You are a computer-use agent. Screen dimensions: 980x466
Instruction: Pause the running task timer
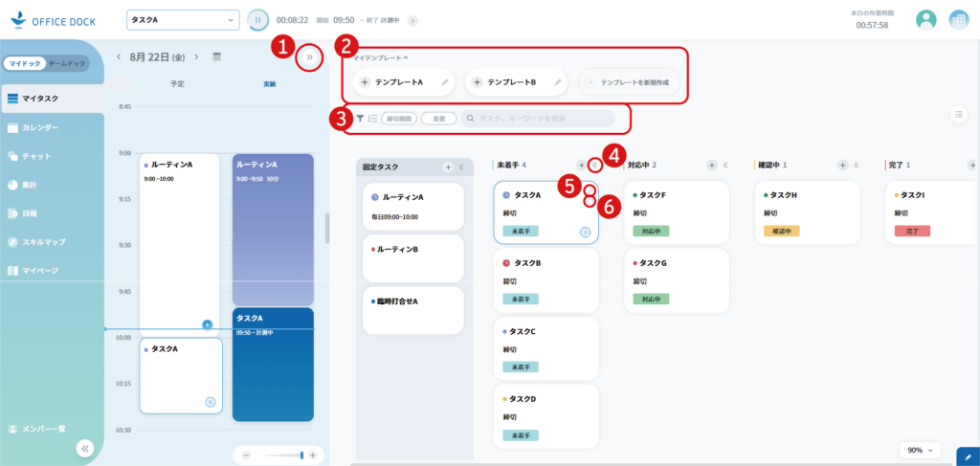point(257,20)
